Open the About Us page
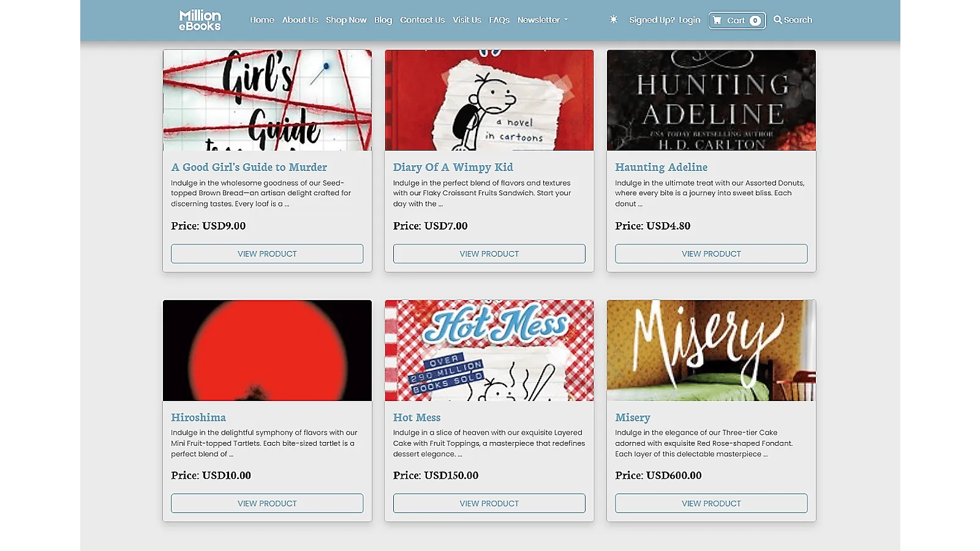 (300, 20)
